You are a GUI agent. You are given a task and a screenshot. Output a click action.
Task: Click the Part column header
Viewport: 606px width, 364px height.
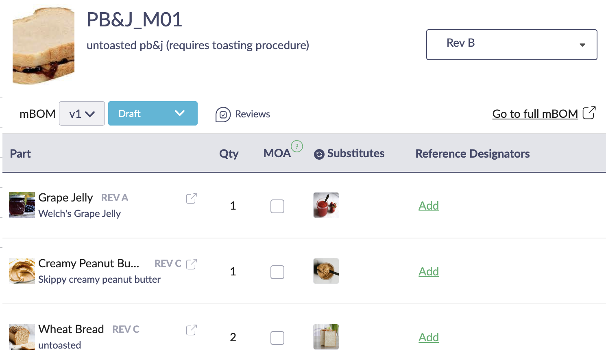click(x=20, y=154)
